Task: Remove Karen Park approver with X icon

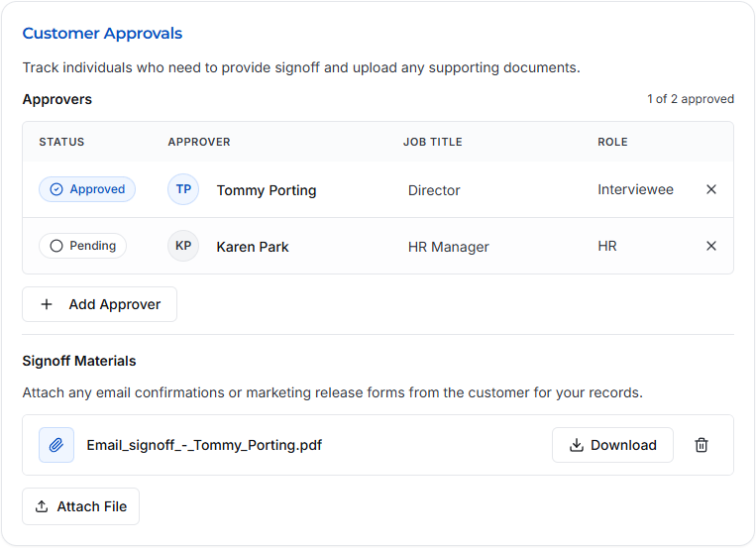Action: pyautogui.click(x=711, y=246)
